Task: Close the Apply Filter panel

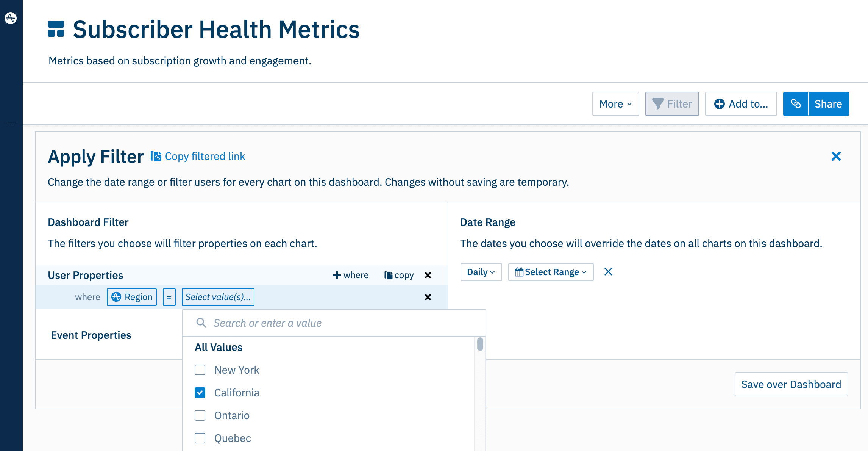Action: (836, 156)
